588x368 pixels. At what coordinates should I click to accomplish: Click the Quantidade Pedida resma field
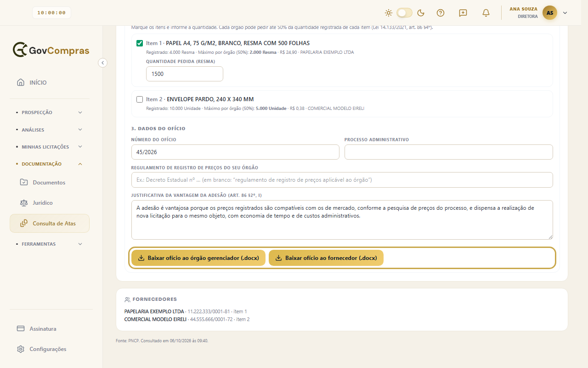[x=185, y=74]
